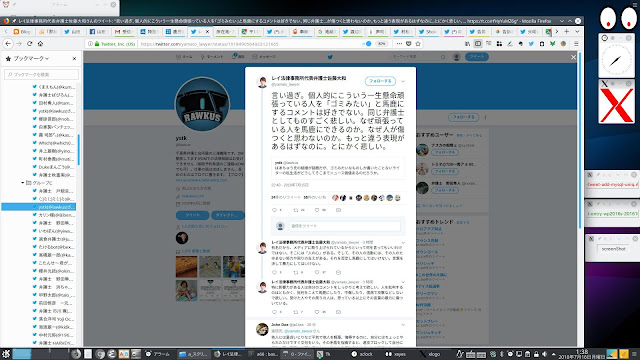Reload the current page

tap(29, 44)
